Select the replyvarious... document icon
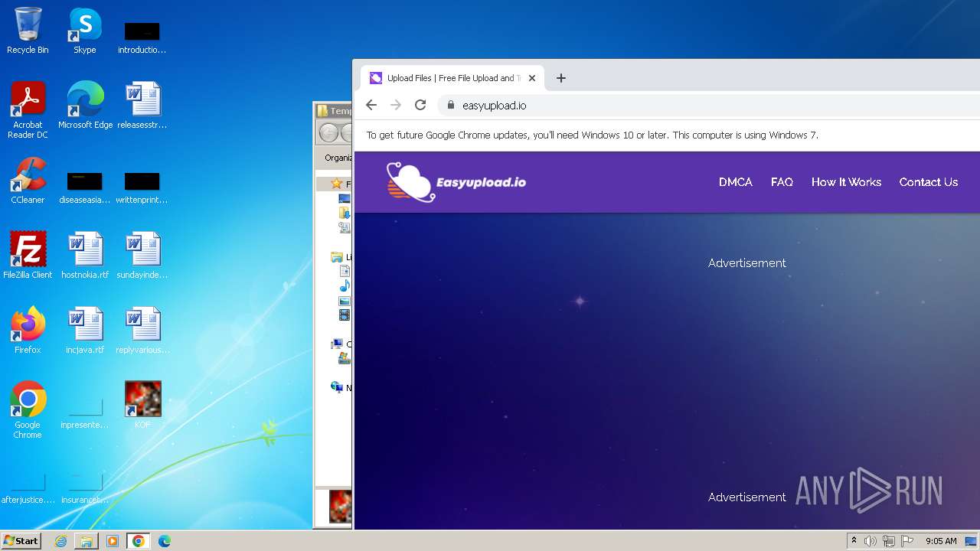 tap(142, 331)
